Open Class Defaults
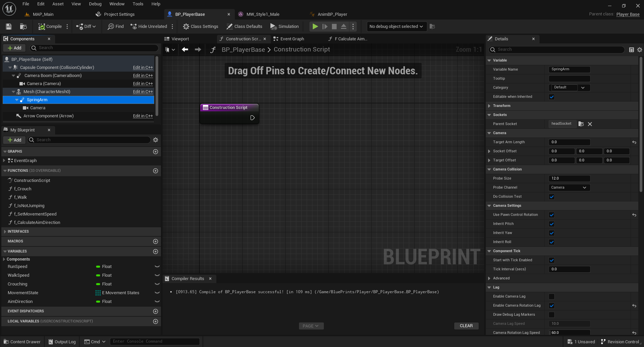The height and width of the screenshot is (347, 644). (x=244, y=27)
